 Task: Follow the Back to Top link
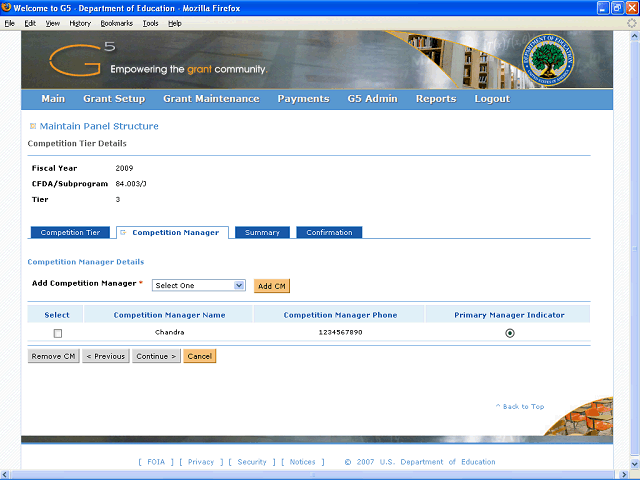(x=520, y=407)
